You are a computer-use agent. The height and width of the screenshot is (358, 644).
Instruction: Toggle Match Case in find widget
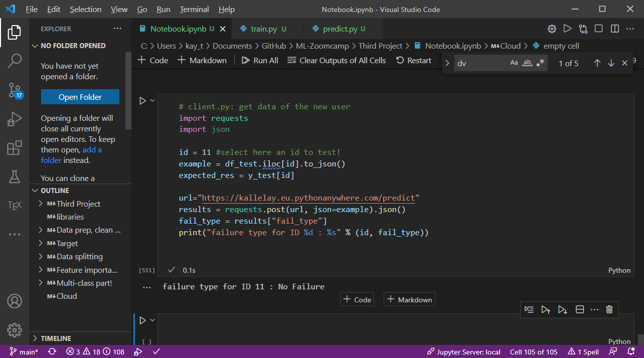click(514, 63)
